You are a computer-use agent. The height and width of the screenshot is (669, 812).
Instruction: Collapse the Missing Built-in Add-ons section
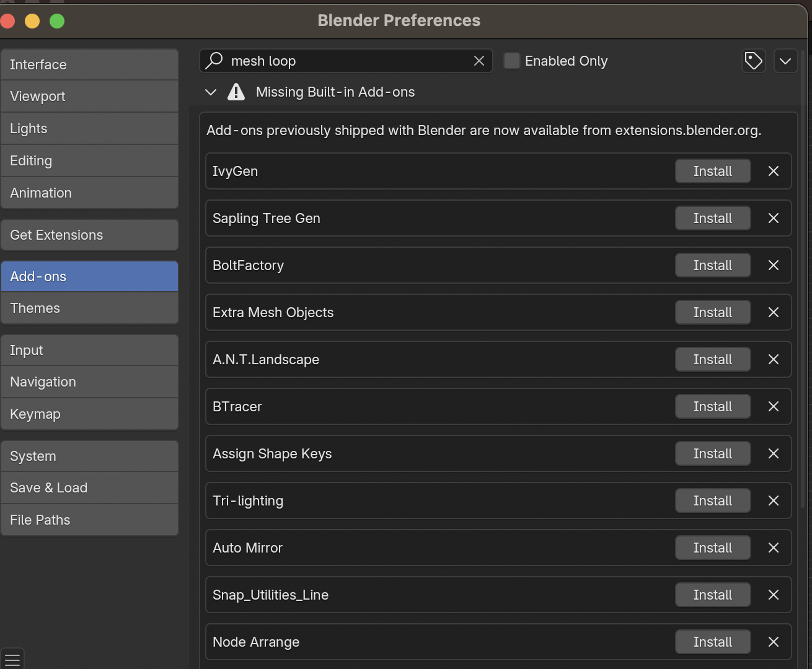[211, 92]
